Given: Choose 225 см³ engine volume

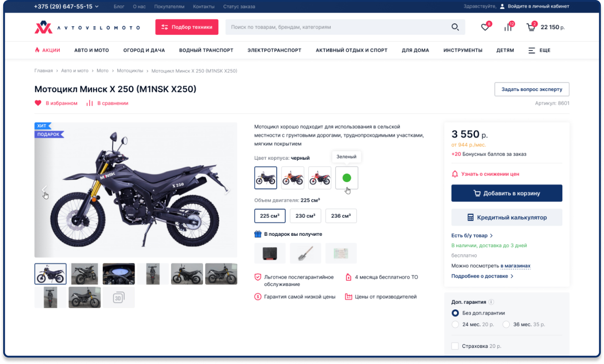Looking at the screenshot, I should 270,216.
